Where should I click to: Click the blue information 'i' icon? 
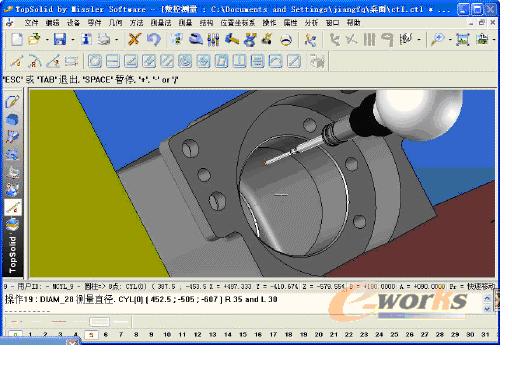click(x=86, y=40)
